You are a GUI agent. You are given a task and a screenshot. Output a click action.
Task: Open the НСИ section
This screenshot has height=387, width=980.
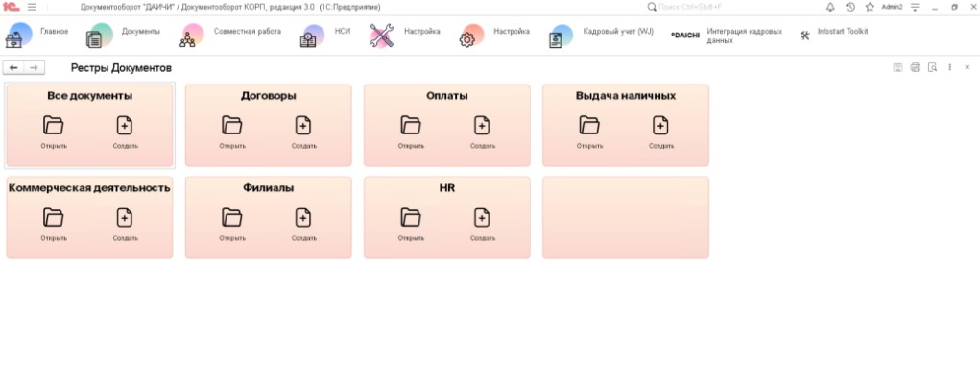click(325, 35)
